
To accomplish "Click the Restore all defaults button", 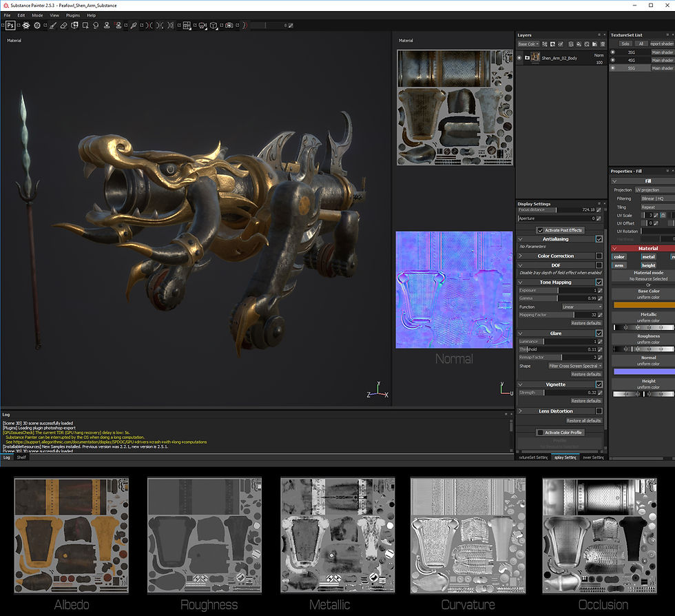I will pos(584,421).
